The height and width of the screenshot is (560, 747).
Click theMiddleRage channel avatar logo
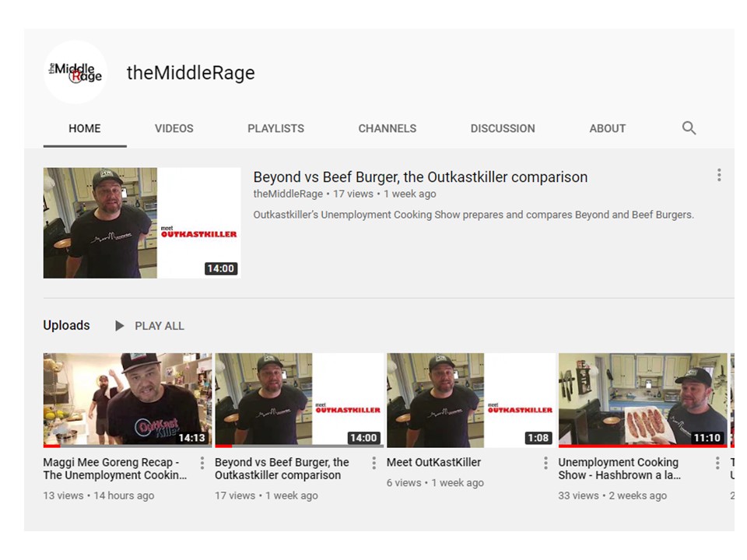point(75,72)
